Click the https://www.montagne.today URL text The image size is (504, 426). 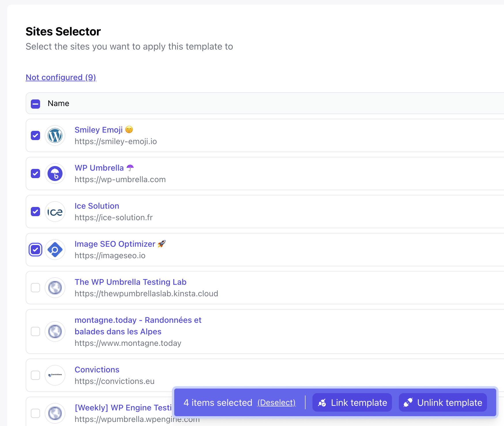click(x=128, y=343)
